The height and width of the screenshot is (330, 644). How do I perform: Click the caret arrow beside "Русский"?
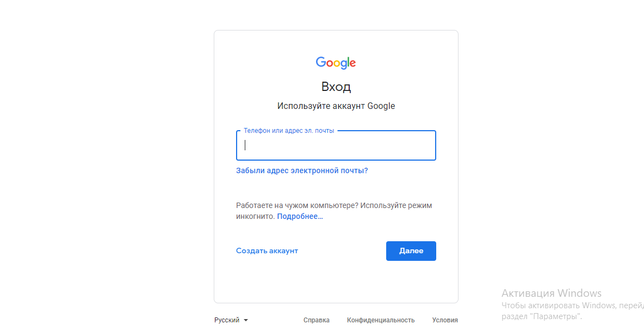[x=246, y=320]
